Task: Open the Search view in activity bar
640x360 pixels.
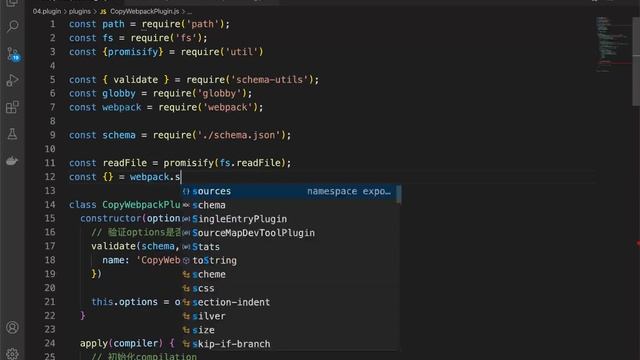Action: [x=13, y=27]
